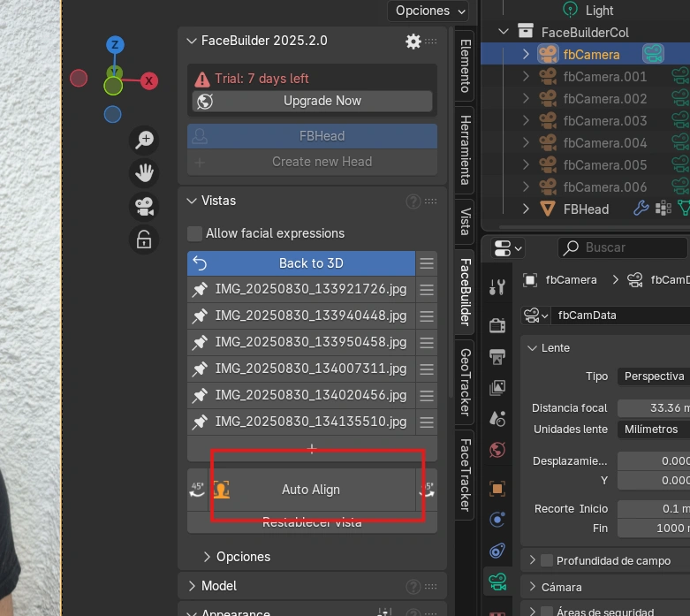Click the help icon in the Model panel

[413, 587]
